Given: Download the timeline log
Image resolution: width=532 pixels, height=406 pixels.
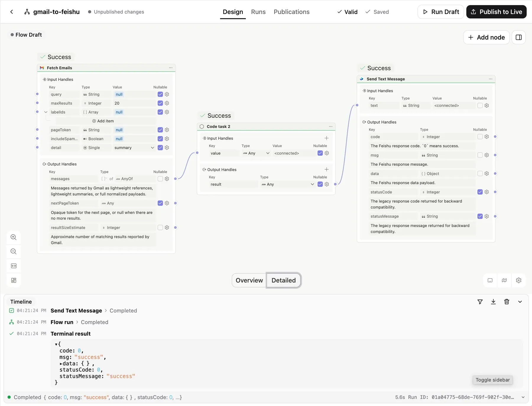Looking at the screenshot, I should (x=493, y=302).
